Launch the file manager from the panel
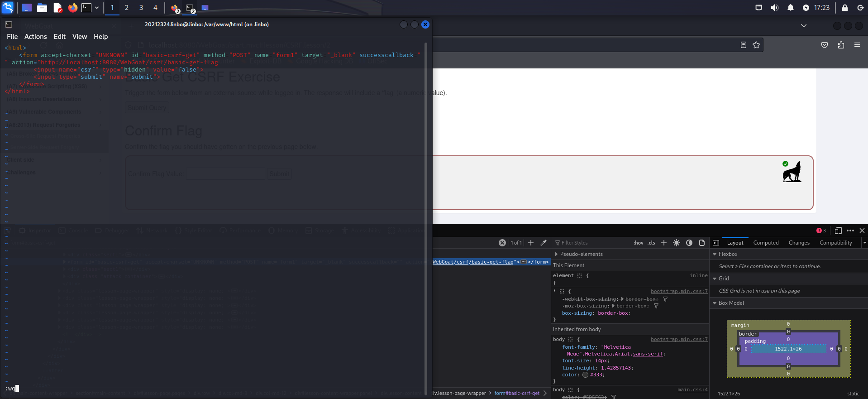Screen dimensions: 868x399 pyautogui.click(x=42, y=8)
